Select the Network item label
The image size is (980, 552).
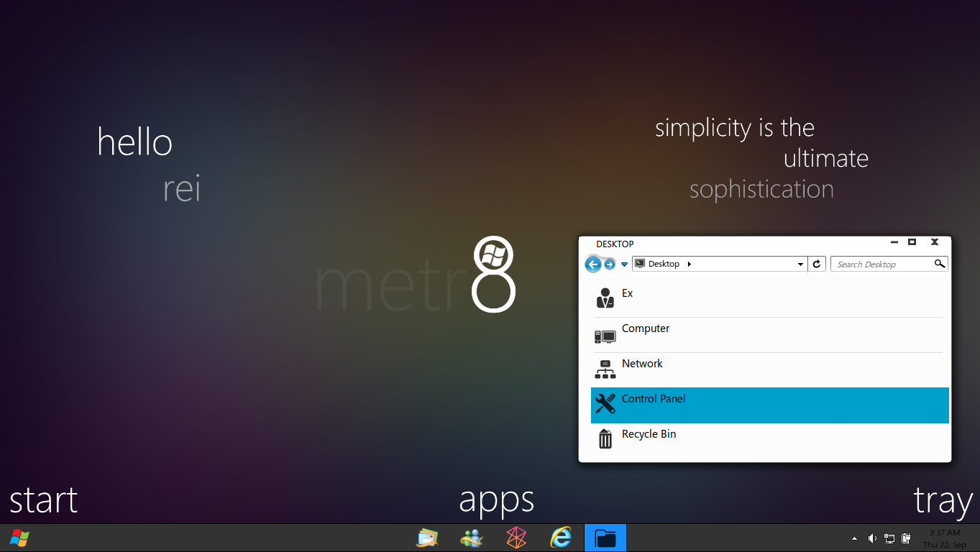642,364
